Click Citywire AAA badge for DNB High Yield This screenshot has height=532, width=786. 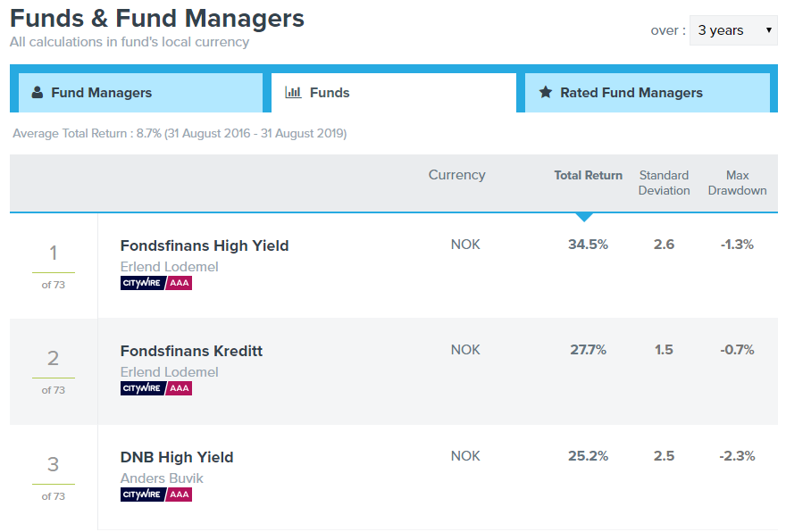coord(156,495)
